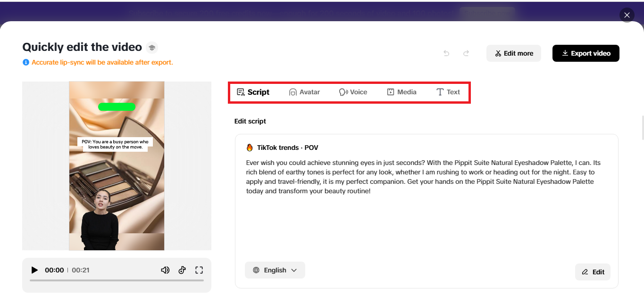Click the page scrollbar on the right
Screen dimensions: 644x304
tap(642, 127)
